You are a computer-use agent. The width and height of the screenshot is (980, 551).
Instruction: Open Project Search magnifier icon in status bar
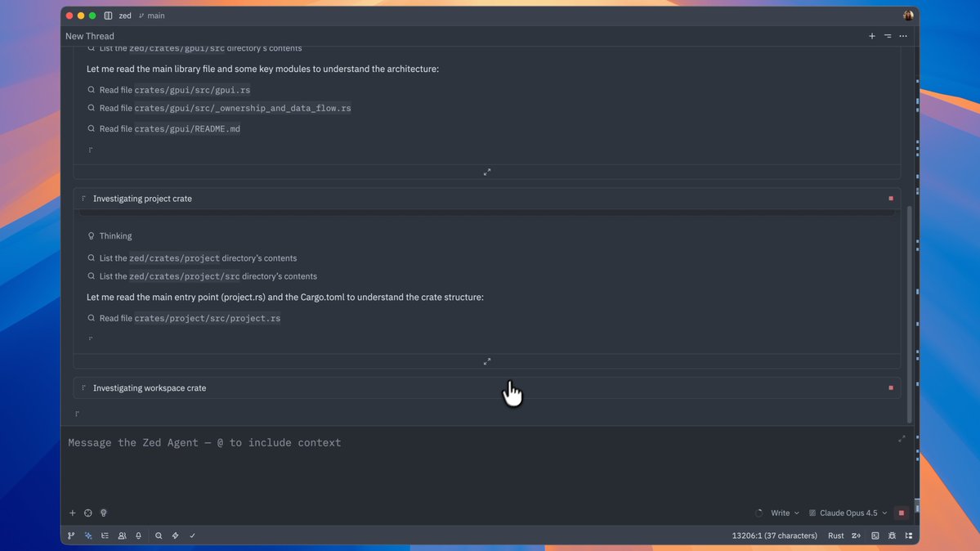[159, 536]
